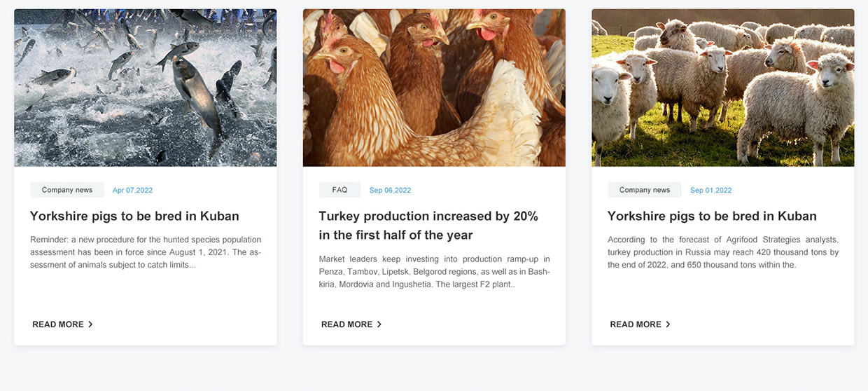Image resolution: width=868 pixels, height=391 pixels.
Task: Click the "Reminder: a new procedure" summary text
Action: point(146,252)
